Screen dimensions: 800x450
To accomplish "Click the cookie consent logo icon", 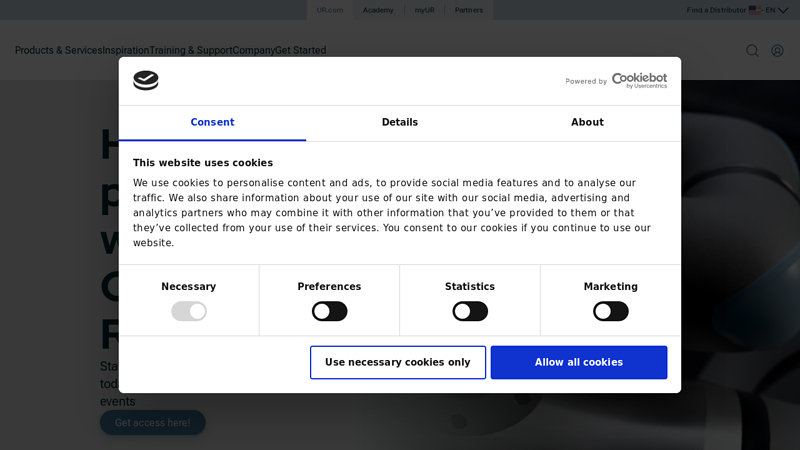I will click(x=146, y=81).
